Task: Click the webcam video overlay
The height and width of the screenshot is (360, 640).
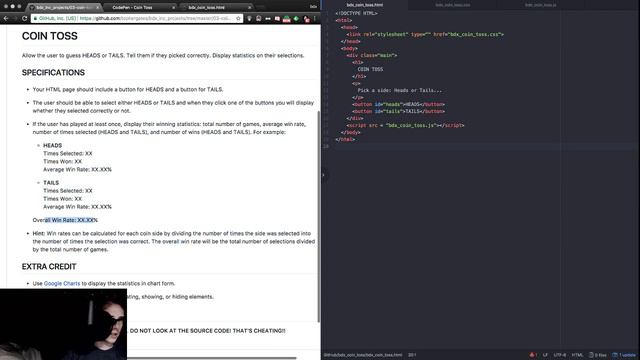Action: pos(63,324)
